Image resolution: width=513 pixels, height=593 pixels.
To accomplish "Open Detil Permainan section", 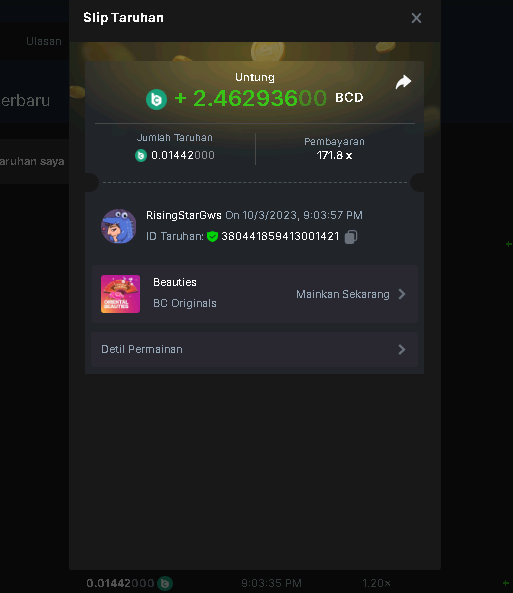I will pos(255,349).
